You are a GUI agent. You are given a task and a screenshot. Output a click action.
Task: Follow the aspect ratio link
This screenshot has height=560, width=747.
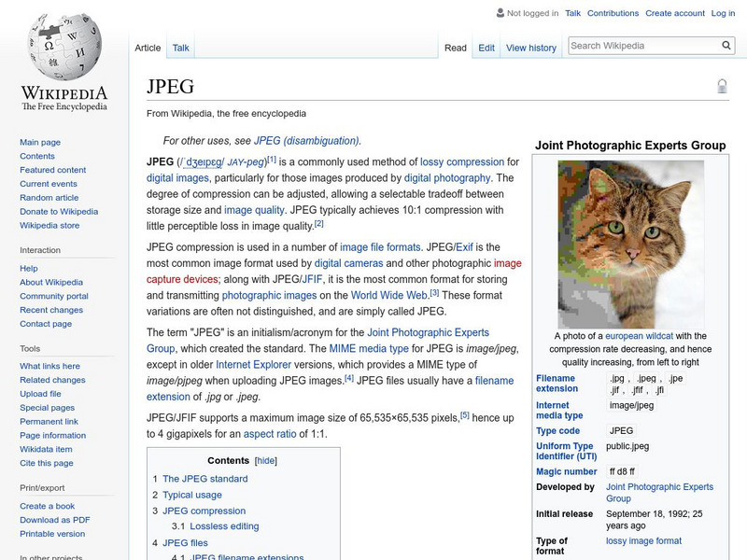tap(270, 434)
